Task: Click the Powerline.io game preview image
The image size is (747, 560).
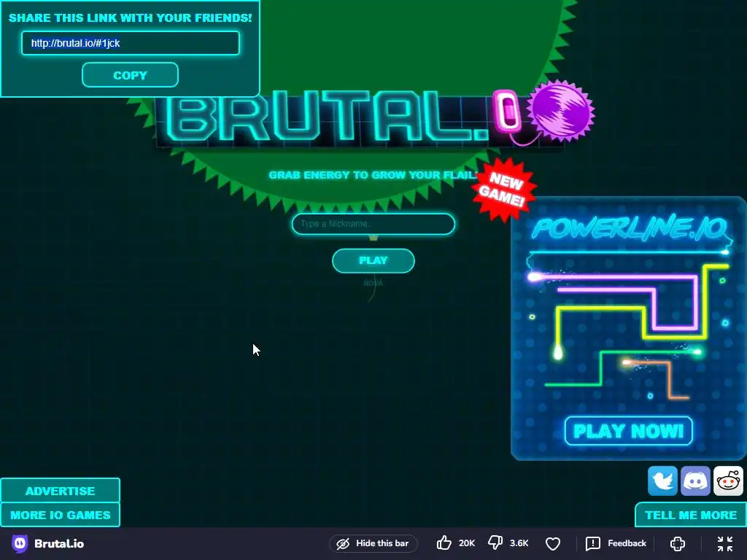Action: pyautogui.click(x=628, y=329)
